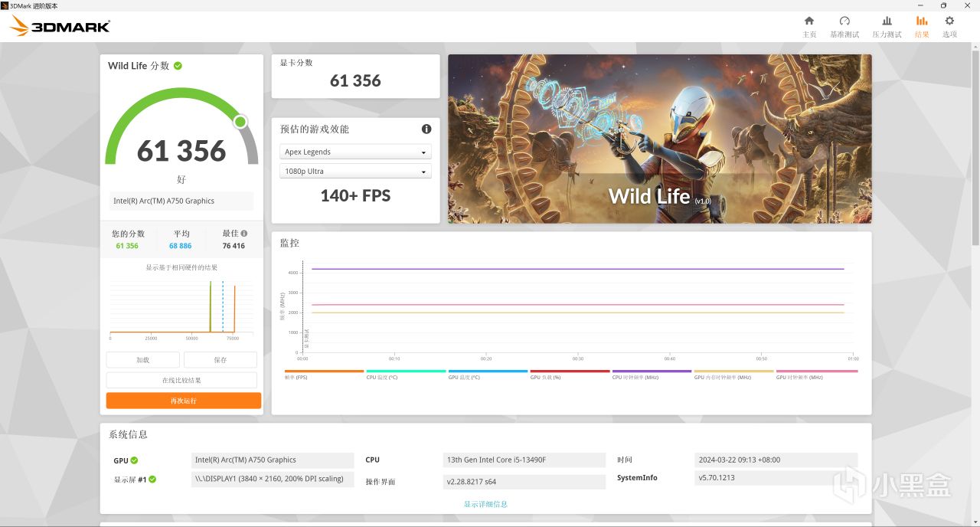Click the 加载 load button
This screenshot has height=527, width=980.
click(x=143, y=360)
